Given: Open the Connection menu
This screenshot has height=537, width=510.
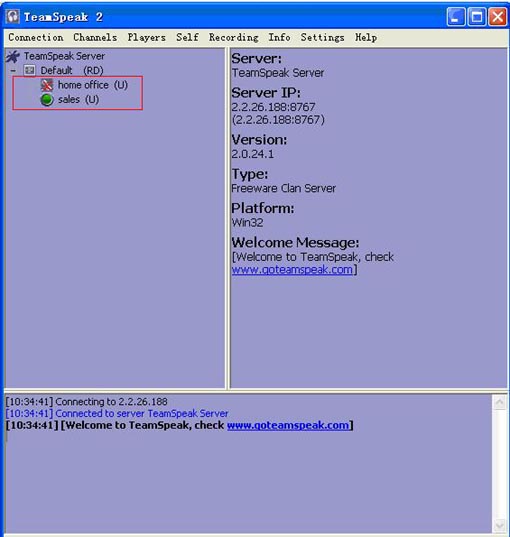Looking at the screenshot, I should pos(36,37).
